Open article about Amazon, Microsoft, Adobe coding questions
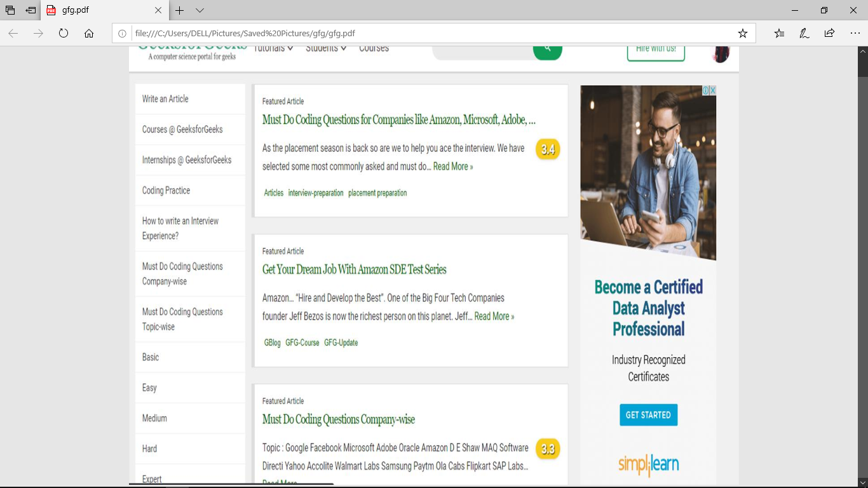Screen dimensions: 868x488 [398, 120]
